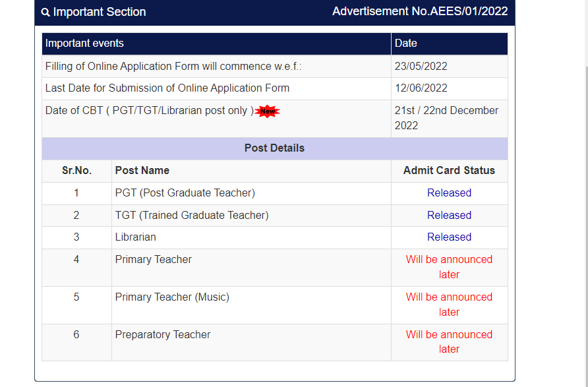Click the Date of CBT row text

click(x=149, y=111)
